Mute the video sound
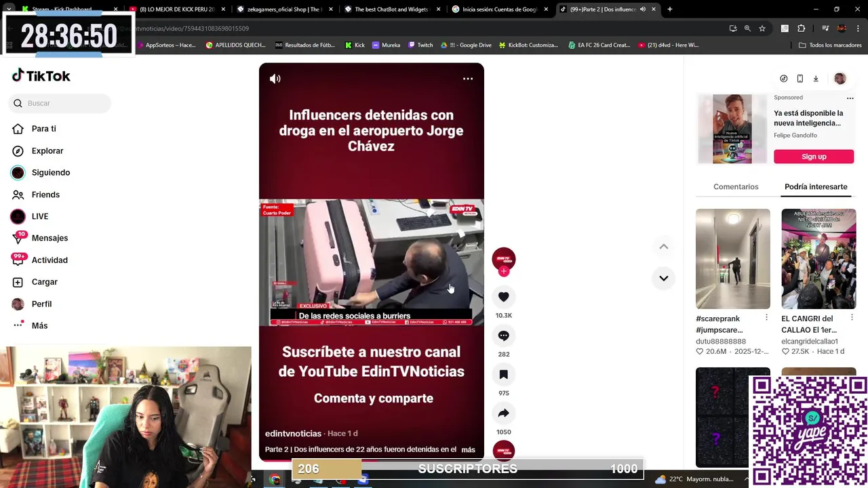 click(x=275, y=79)
